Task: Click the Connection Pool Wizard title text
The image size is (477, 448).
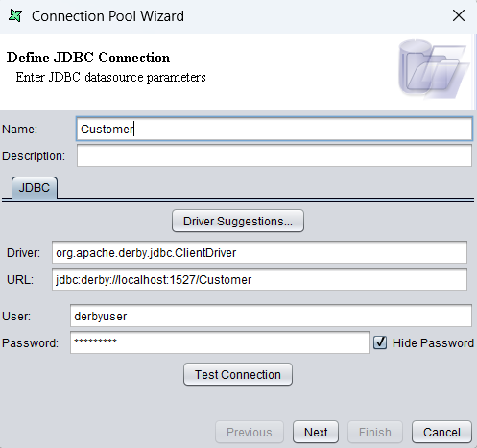Action: pos(107,16)
